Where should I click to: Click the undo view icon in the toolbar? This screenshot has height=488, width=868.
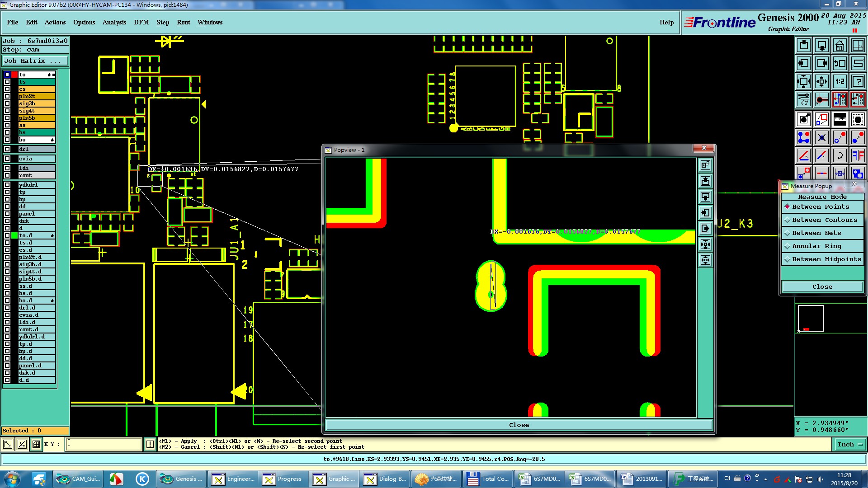(840, 63)
